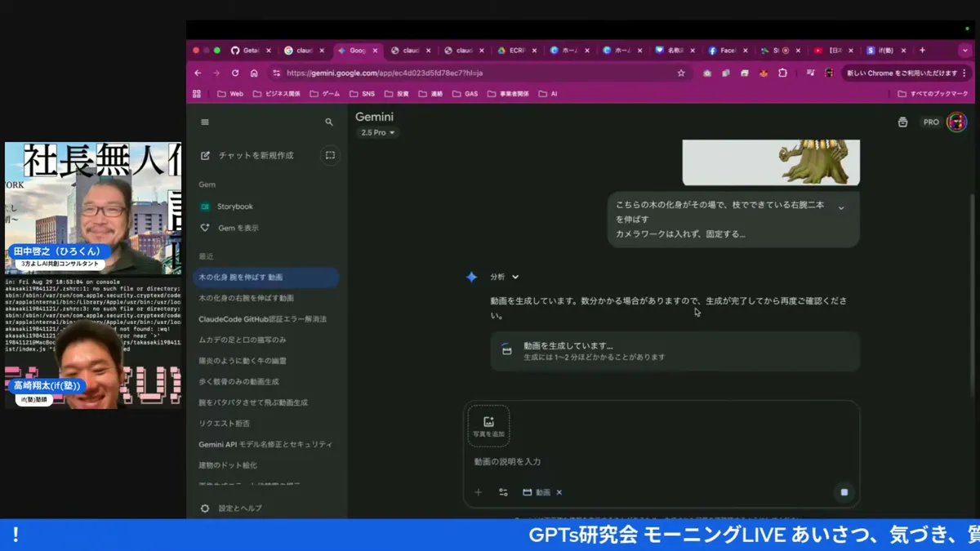Click the browser home icon
Screen dimensions: 980x551
254,73
